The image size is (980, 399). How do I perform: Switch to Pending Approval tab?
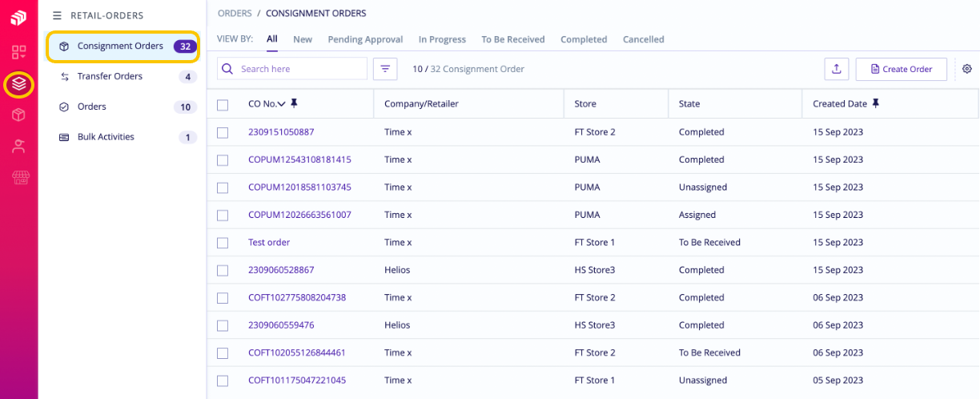(365, 39)
